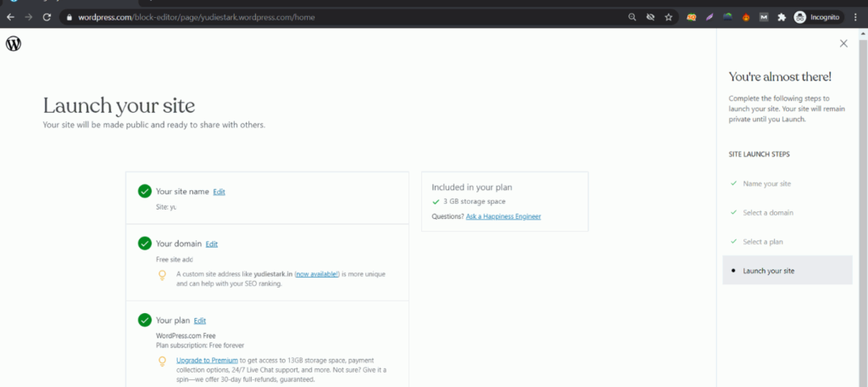The width and height of the screenshot is (868, 387).
Task: Go back using the browser back arrow
Action: click(10, 17)
